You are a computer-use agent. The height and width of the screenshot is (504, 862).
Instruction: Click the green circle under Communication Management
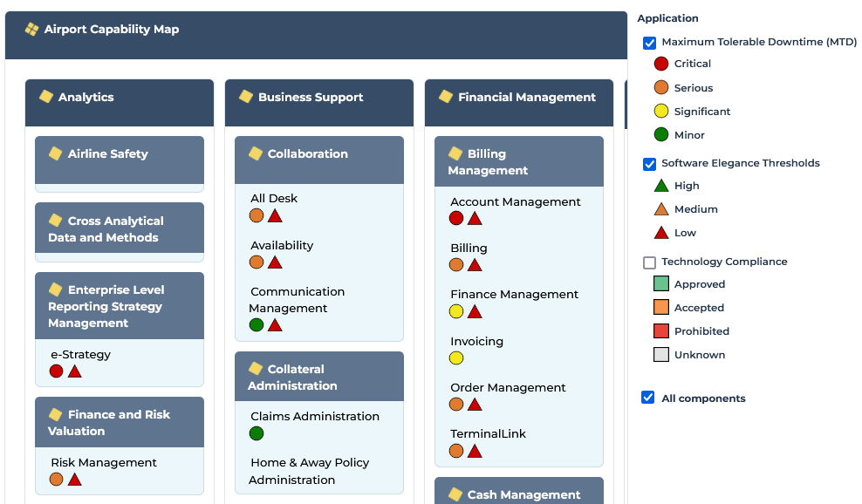257,325
